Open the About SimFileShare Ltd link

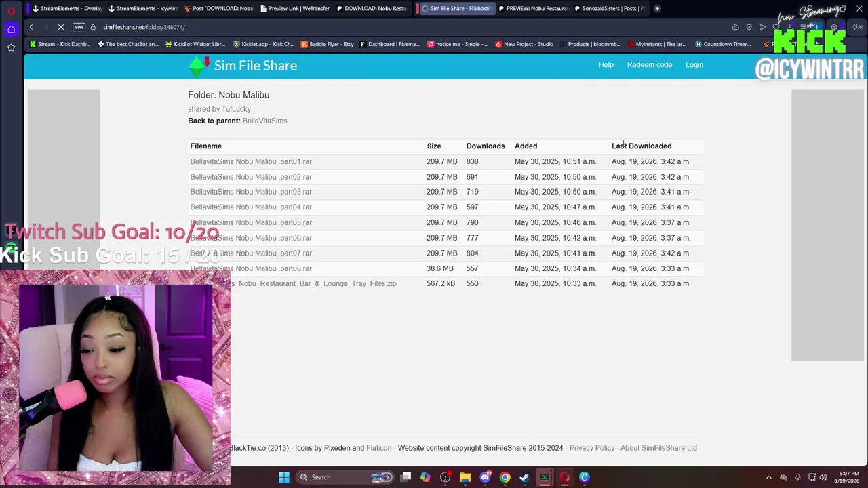point(658,448)
